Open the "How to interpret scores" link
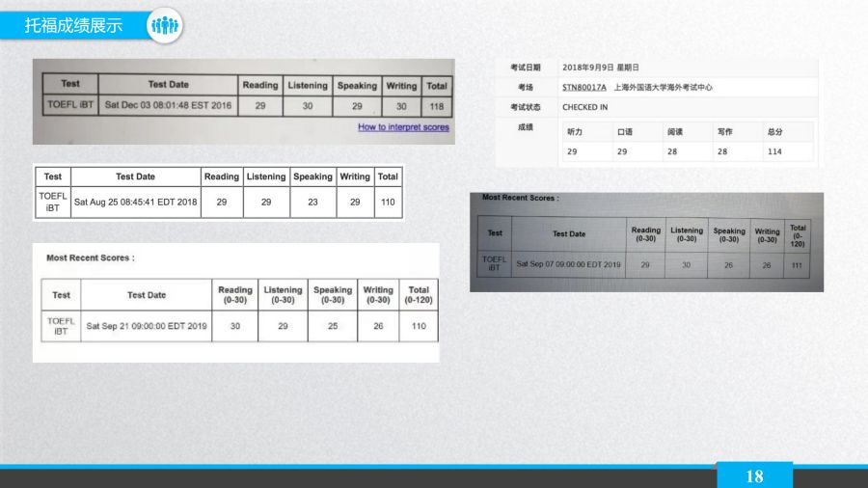 coord(403,127)
